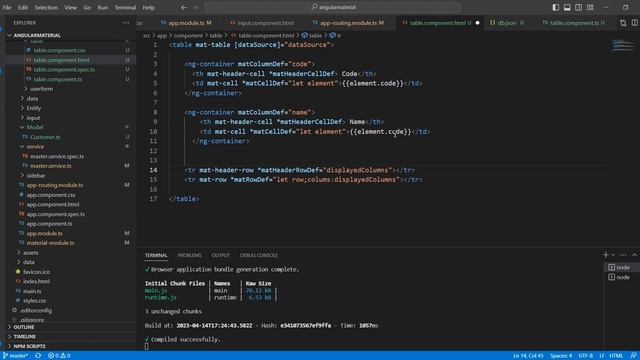
Task: Change language mode HTML status
Action: 616,356
